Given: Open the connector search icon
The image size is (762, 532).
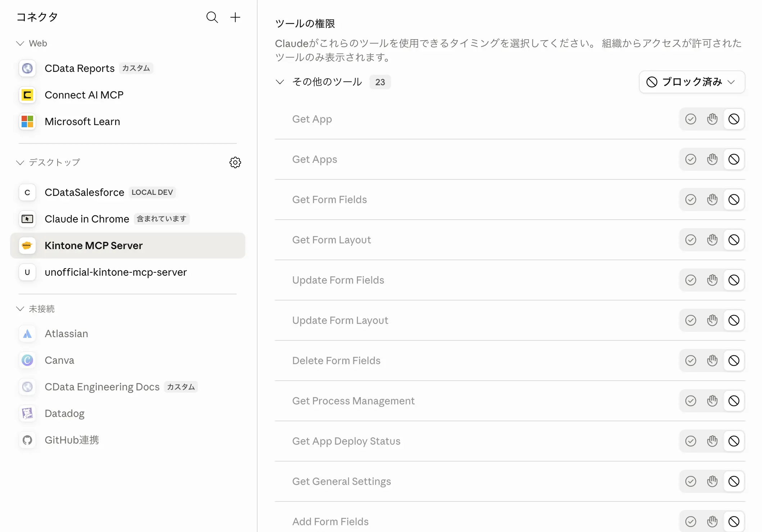Looking at the screenshot, I should pos(212,17).
